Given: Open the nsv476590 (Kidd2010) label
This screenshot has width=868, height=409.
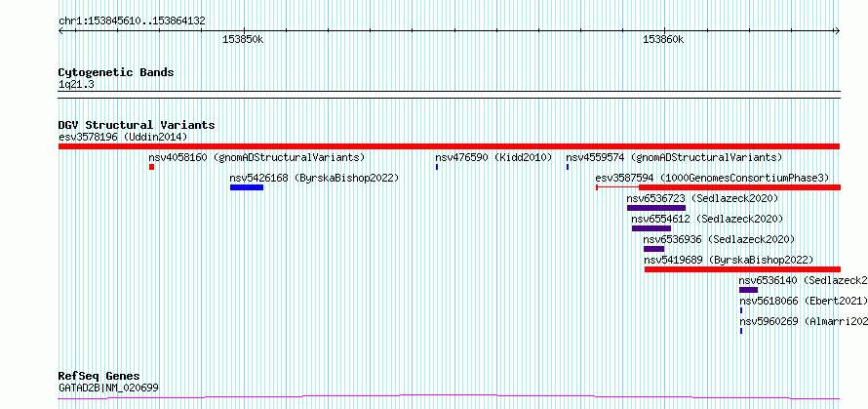Looking at the screenshot, I should point(493,157).
